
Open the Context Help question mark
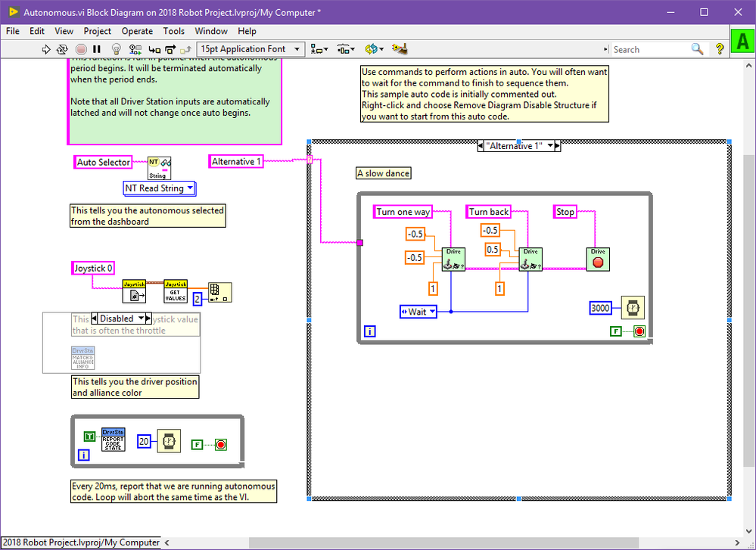click(720, 49)
